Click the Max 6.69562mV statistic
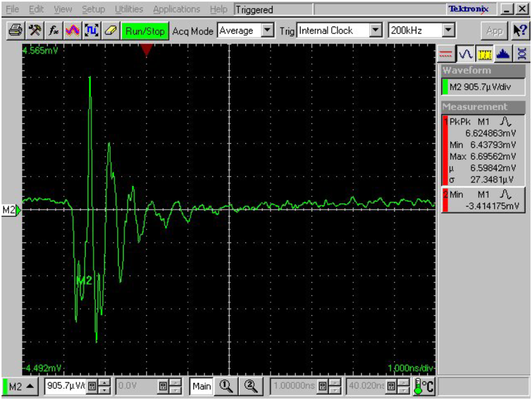Image resolution: width=532 pixels, height=400 pixels. point(482,156)
